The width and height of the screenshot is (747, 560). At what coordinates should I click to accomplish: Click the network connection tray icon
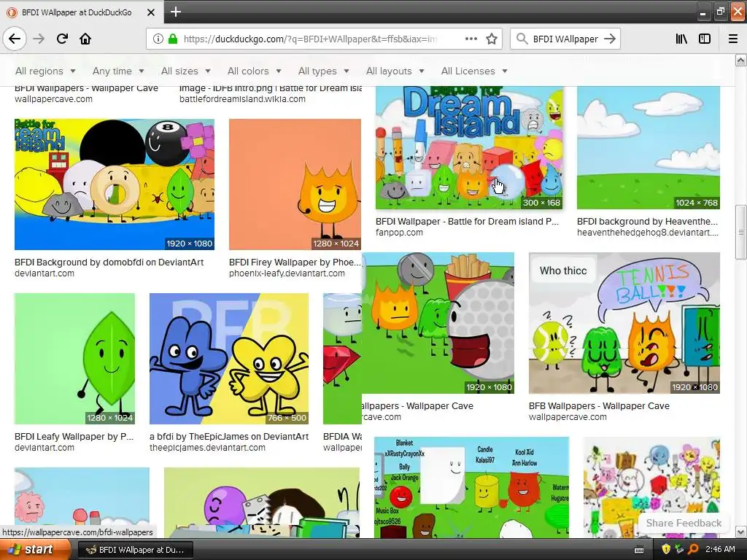pyautogui.click(x=680, y=550)
